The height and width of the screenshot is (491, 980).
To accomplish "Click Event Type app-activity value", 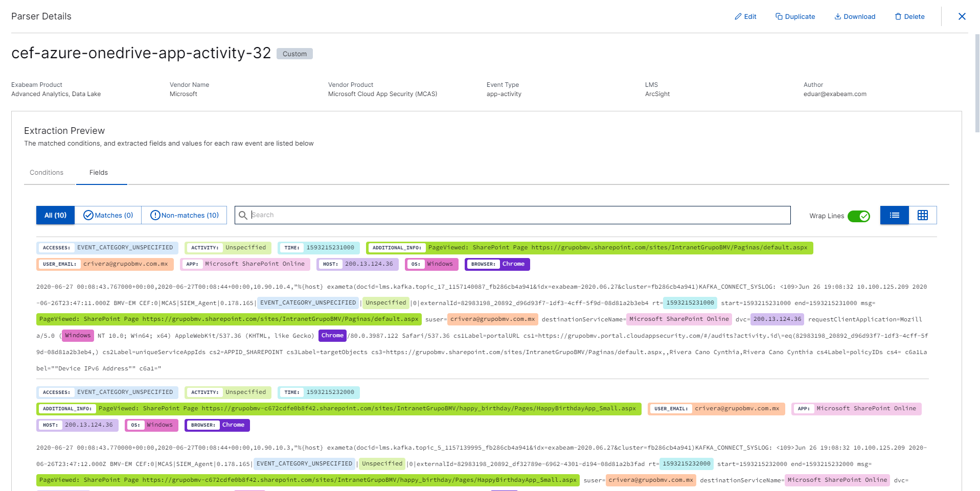I will tap(504, 94).
